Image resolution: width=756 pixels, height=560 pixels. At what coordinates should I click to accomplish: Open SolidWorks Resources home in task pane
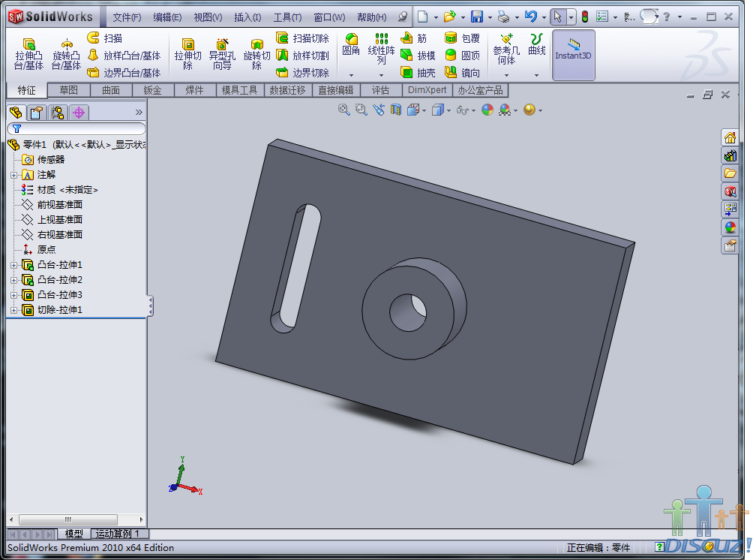point(730,137)
